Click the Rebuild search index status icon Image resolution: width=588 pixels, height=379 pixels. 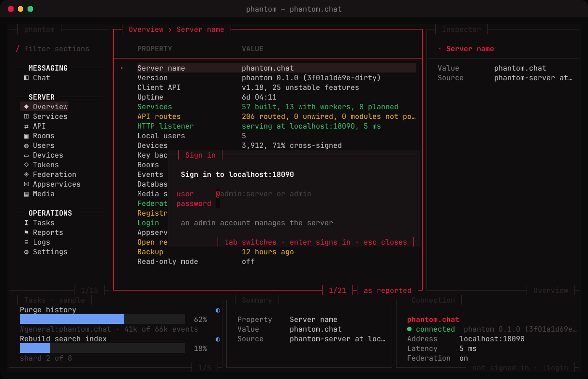[x=218, y=339]
